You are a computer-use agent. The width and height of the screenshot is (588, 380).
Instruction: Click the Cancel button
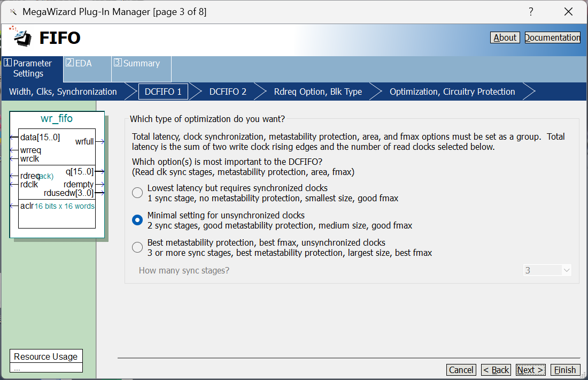[x=461, y=370]
